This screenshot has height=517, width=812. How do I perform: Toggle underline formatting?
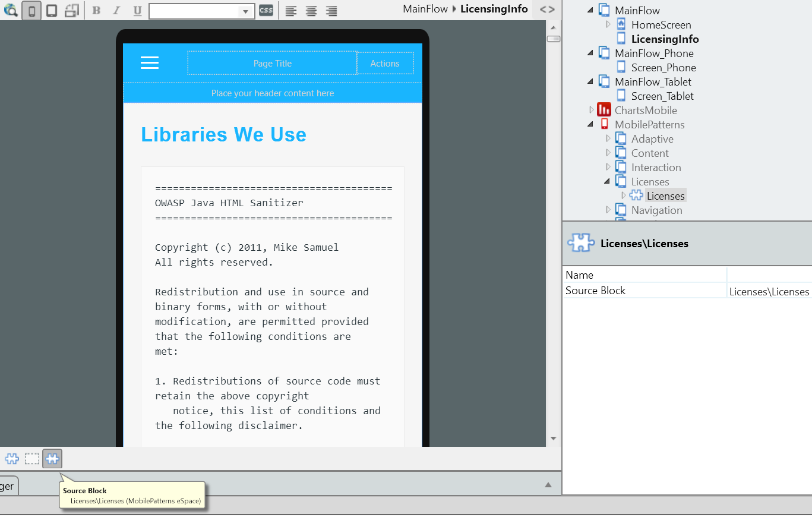137,11
